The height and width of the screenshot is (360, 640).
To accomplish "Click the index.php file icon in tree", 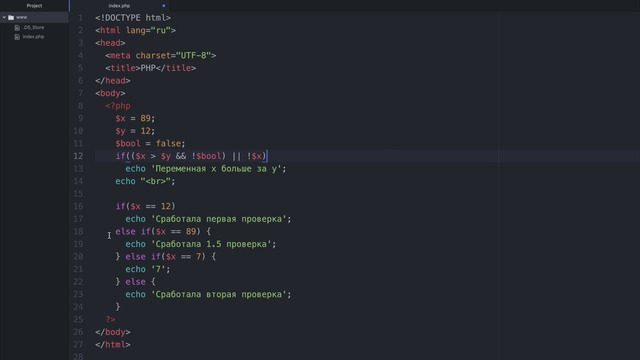I will (17, 37).
